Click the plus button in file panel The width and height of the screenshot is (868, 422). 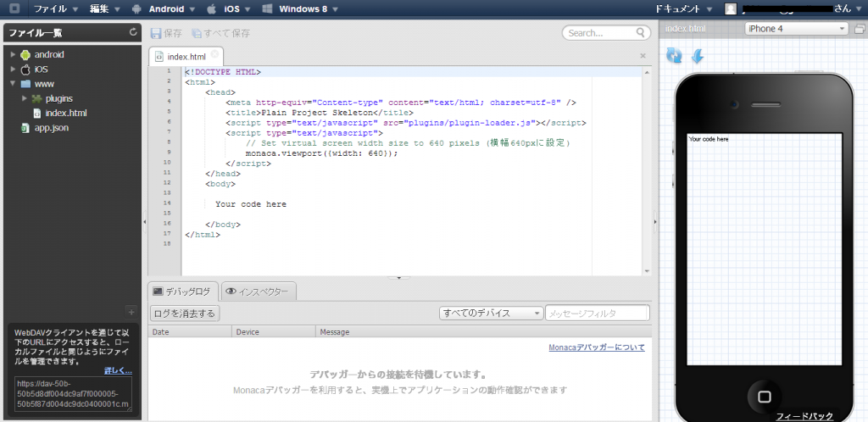tap(131, 312)
